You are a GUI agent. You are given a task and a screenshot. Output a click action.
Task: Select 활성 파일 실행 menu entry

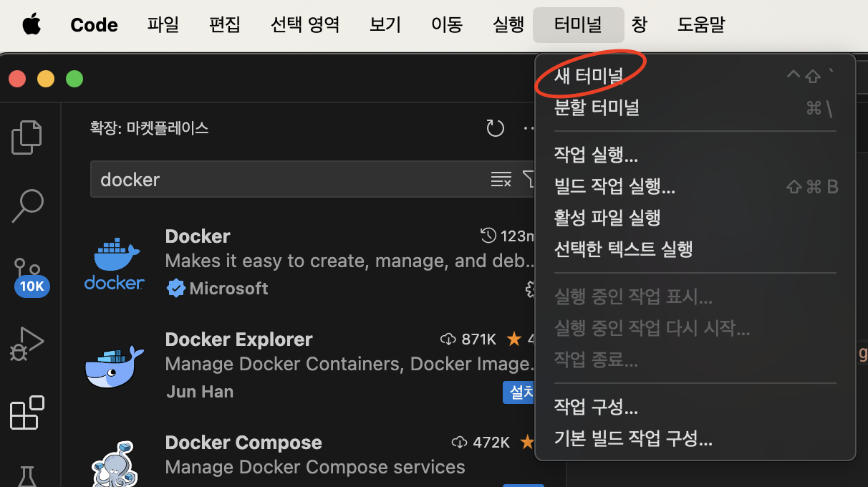point(695,217)
